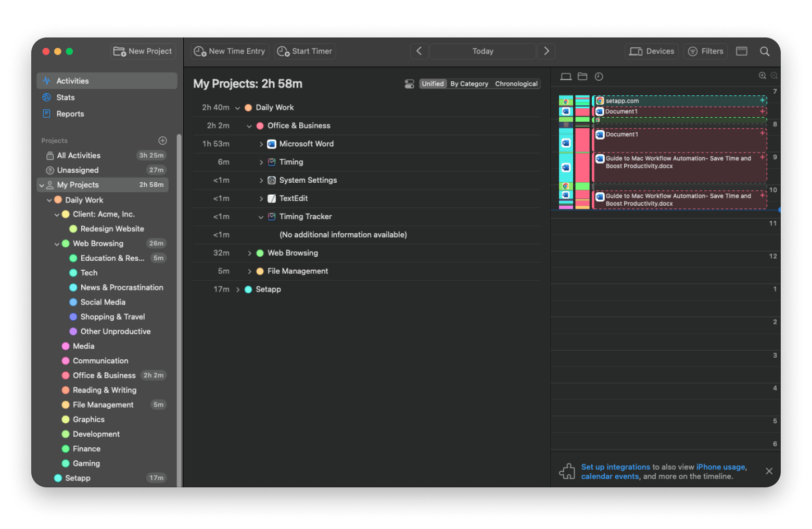Expand the Timing app row
Image resolution: width=812 pixels, height=529 pixels.
(x=261, y=162)
